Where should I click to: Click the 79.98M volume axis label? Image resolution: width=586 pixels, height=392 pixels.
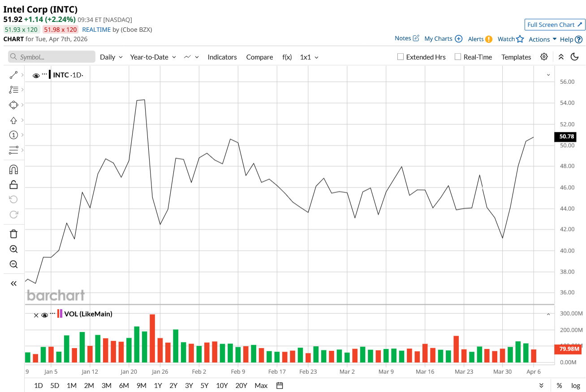[568, 349]
